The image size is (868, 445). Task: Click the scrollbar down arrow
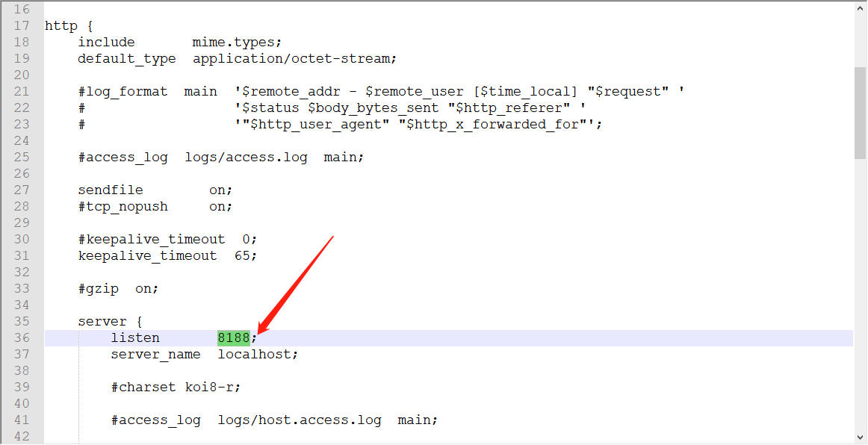tap(860, 437)
